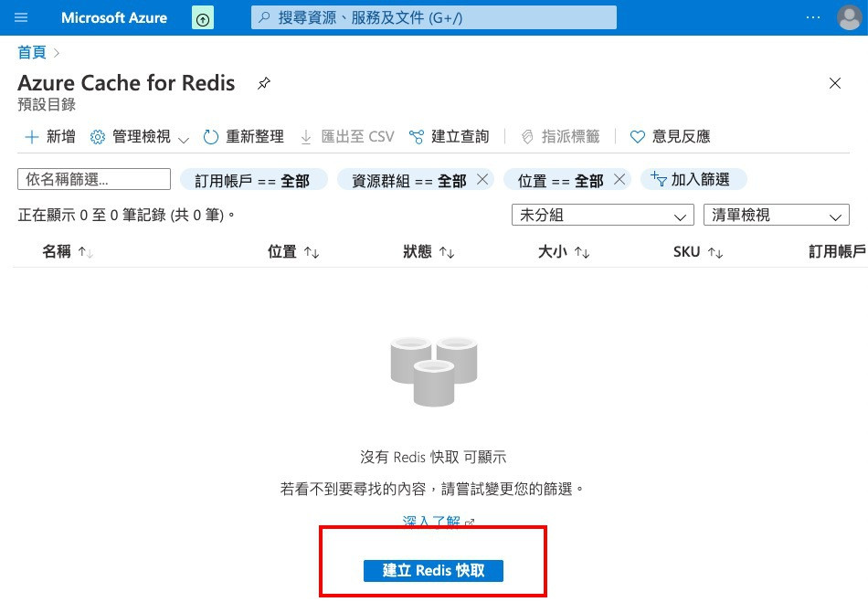Refresh the list with 重新整理
Screen dimensions: 868x602
pyautogui.click(x=244, y=137)
